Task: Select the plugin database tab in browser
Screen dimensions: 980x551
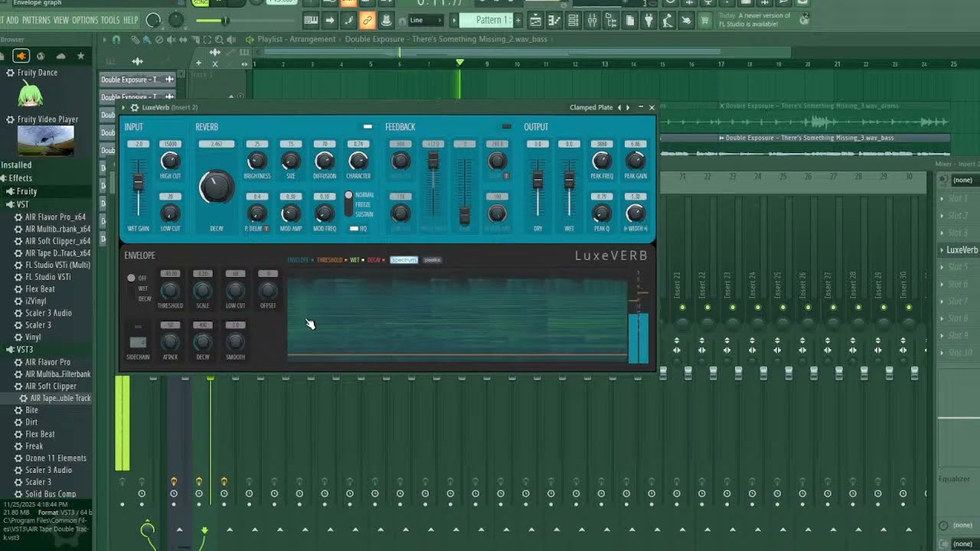Action: [x=21, y=56]
